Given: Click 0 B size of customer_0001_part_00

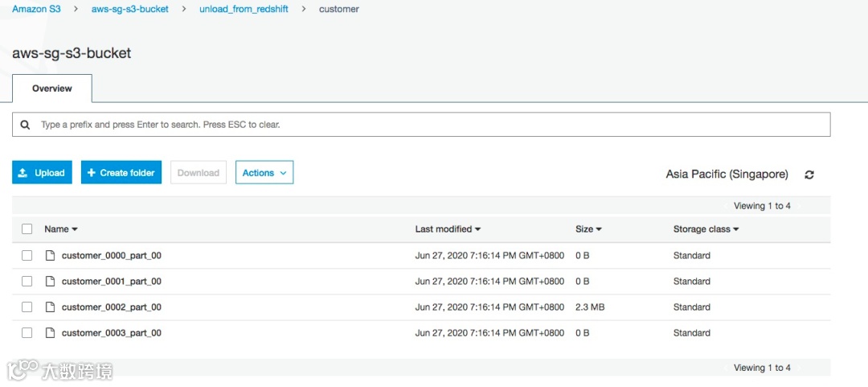Looking at the screenshot, I should (x=583, y=281).
